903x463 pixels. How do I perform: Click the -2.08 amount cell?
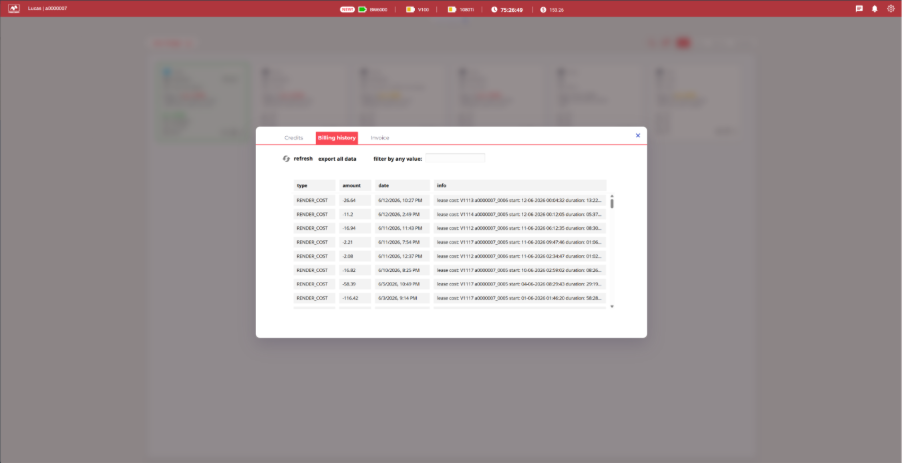[355, 256]
